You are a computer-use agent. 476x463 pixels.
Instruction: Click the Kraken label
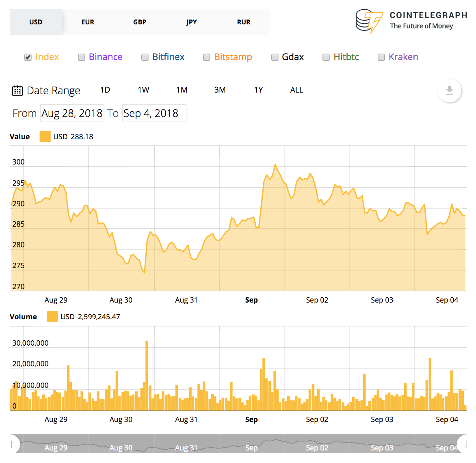pos(403,57)
